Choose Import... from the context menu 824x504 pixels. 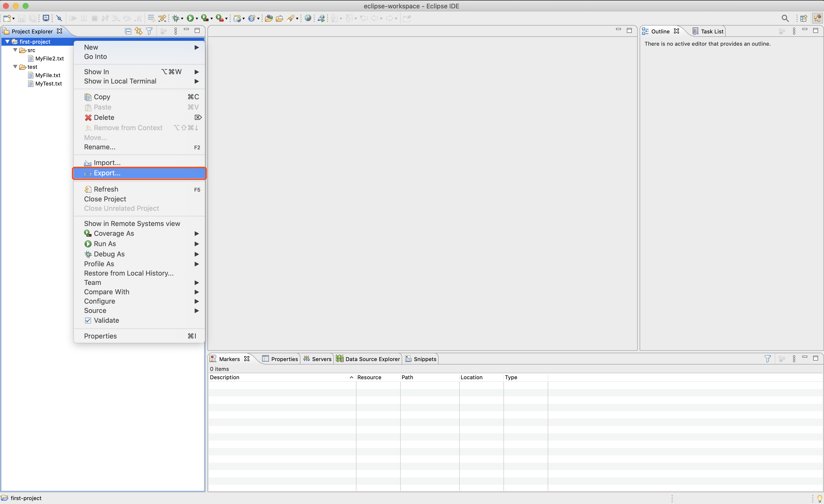click(139, 163)
